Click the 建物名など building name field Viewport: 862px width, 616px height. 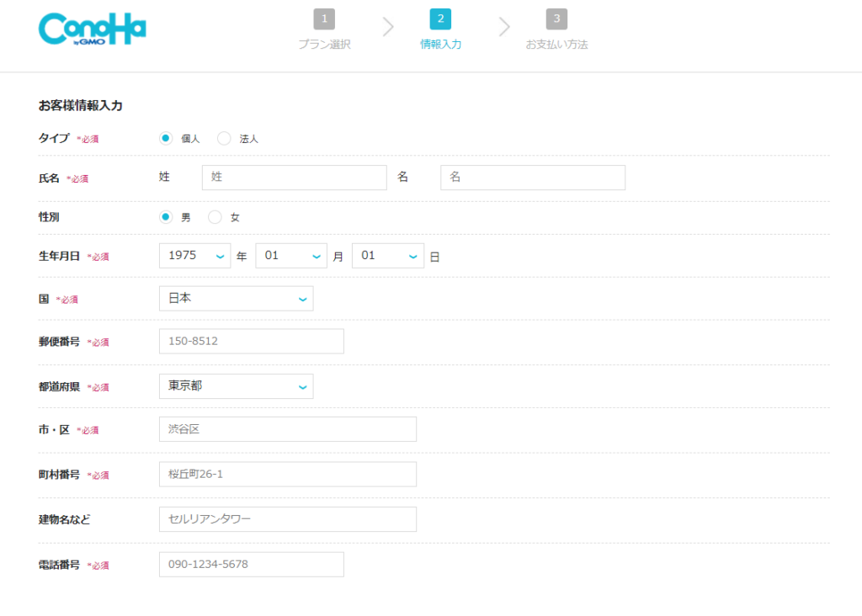pos(287,519)
